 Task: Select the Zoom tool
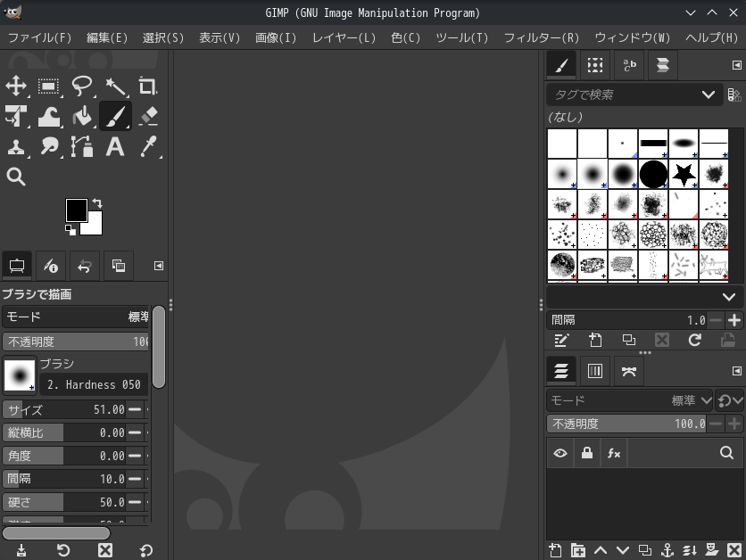(x=16, y=177)
